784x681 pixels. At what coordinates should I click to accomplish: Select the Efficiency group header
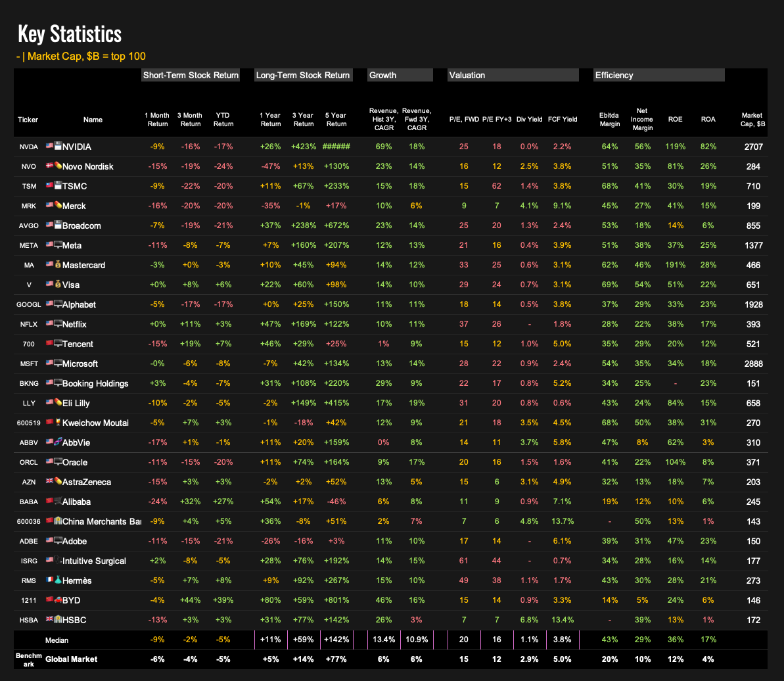pyautogui.click(x=659, y=75)
